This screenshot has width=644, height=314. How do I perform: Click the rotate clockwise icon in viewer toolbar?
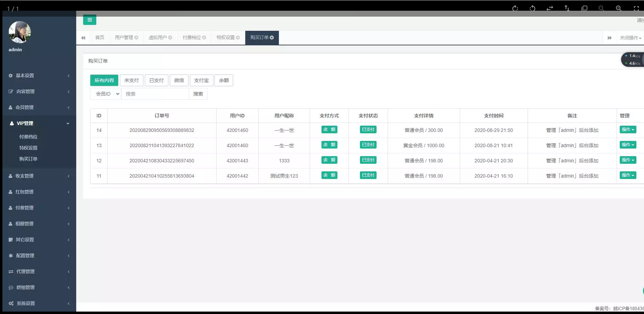click(515, 8)
